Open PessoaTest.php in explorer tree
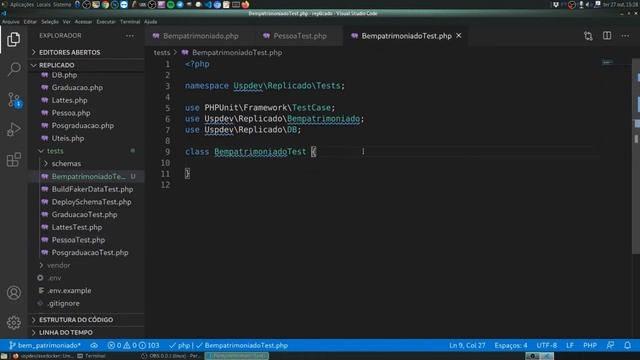Image resolution: width=640 pixels, height=360 pixels. click(86, 240)
